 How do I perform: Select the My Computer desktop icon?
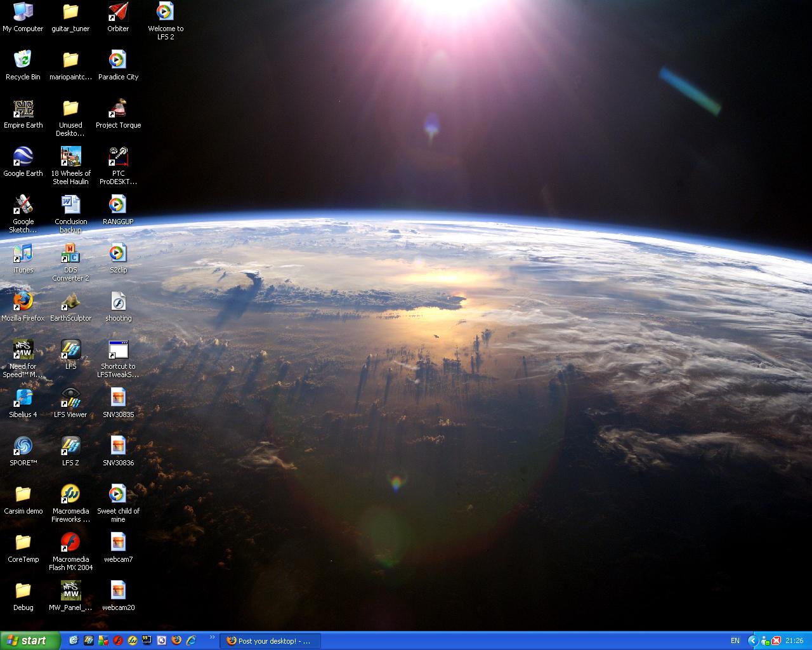23,17
